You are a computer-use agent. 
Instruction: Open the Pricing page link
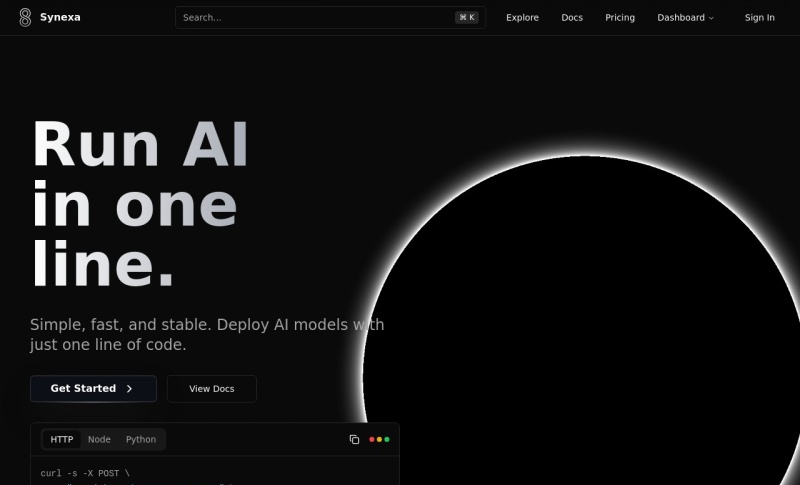(x=620, y=17)
